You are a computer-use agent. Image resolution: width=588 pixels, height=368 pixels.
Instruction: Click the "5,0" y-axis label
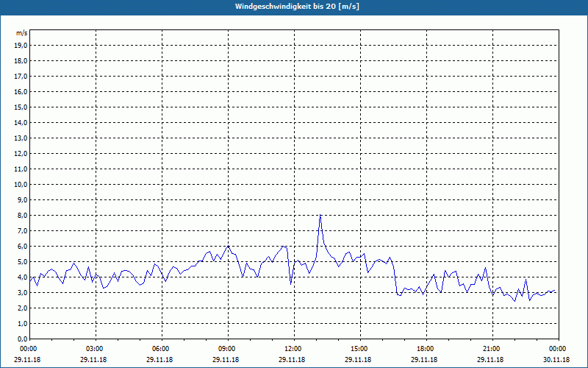coord(22,262)
